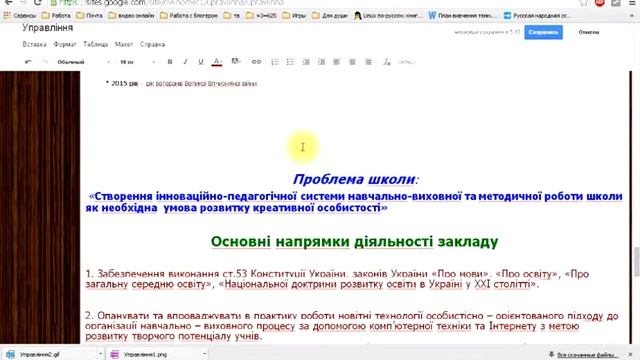Image resolution: width=640 pixels, height=360 pixels.
Task: Expand options arrow for Управління2.gif download
Action: coord(101,354)
